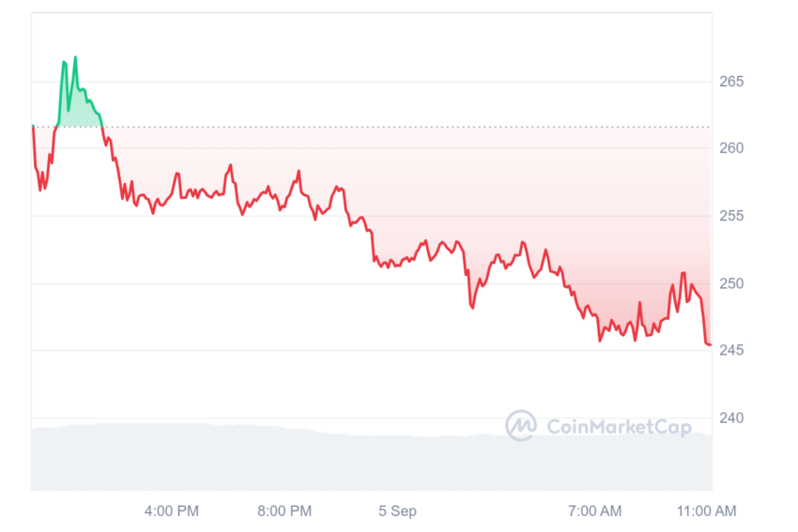Screen dimensions: 798x532
Task: Click the dotted opening price baseline
Action: 372,127
